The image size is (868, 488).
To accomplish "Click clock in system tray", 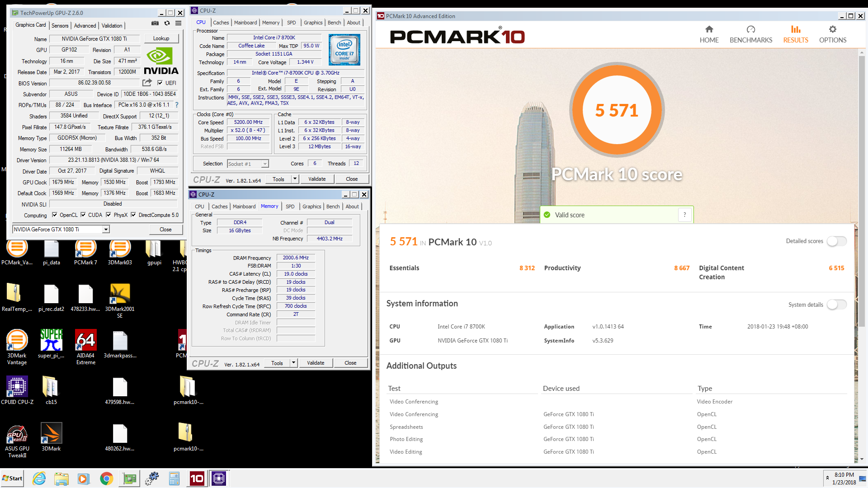I will (844, 479).
